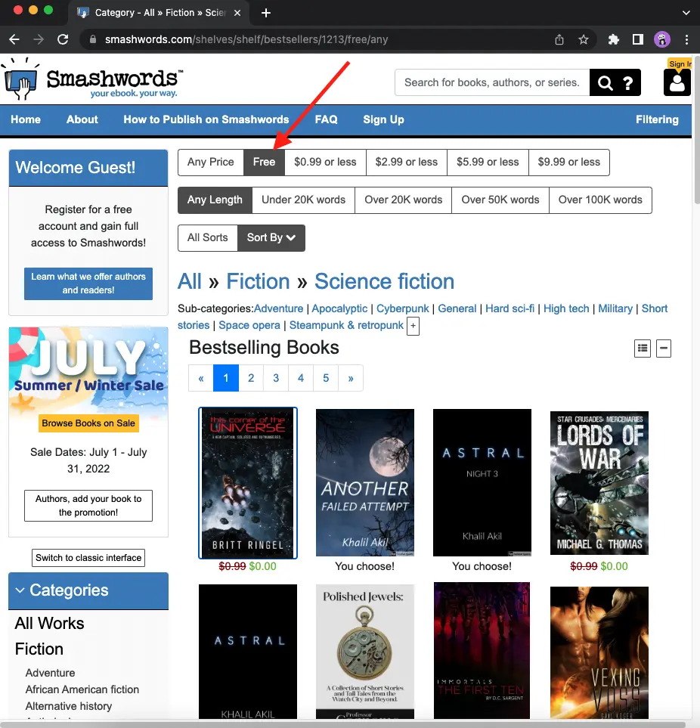This screenshot has height=728, width=700.
Task: Open the browser extensions puzzle icon
Action: [614, 39]
